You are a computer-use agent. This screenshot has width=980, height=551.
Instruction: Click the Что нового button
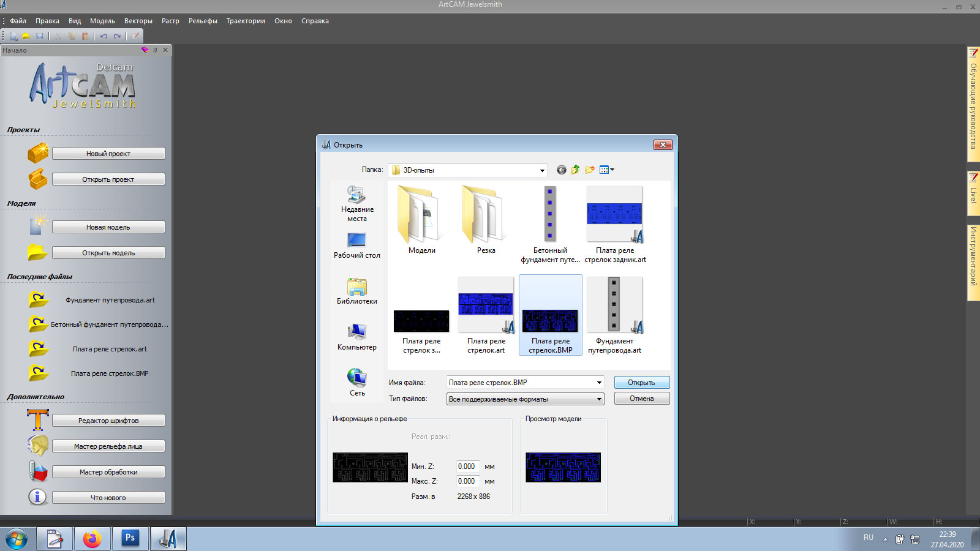point(108,498)
